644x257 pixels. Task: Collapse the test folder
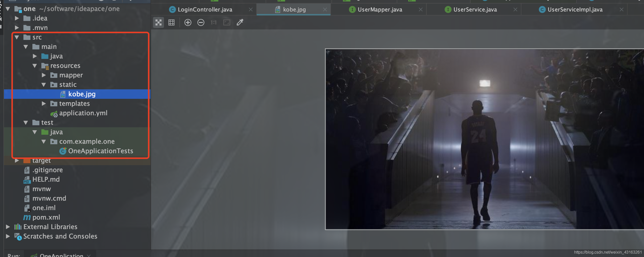click(x=26, y=123)
